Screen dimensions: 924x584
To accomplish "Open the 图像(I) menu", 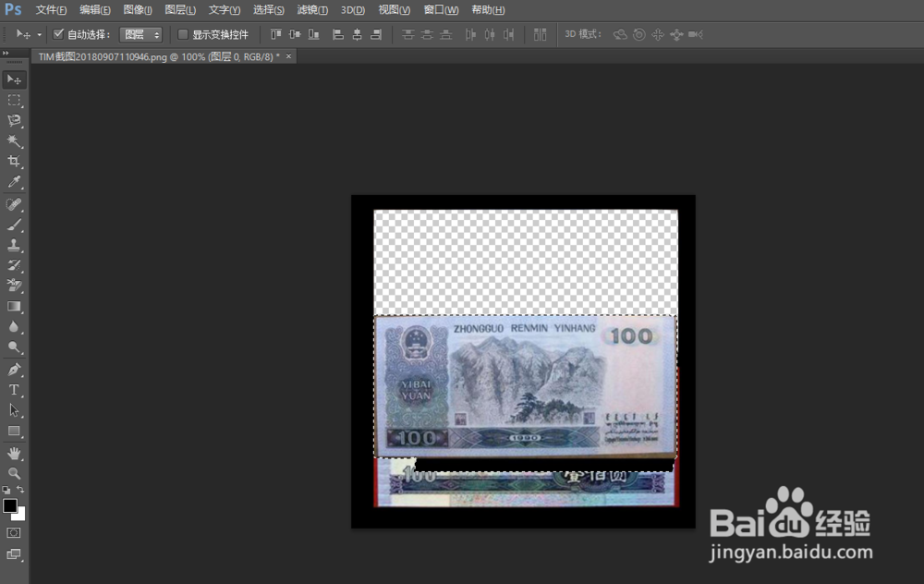I will (138, 10).
